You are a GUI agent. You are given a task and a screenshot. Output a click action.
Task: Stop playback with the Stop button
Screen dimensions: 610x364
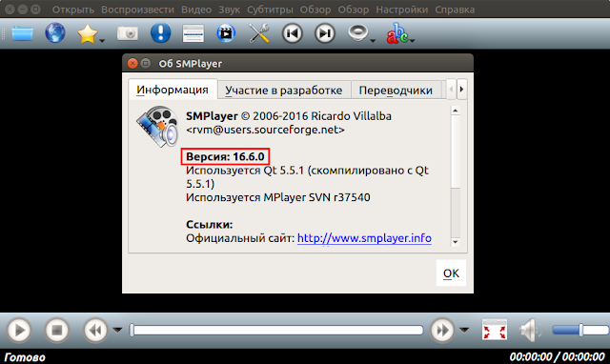click(57, 331)
